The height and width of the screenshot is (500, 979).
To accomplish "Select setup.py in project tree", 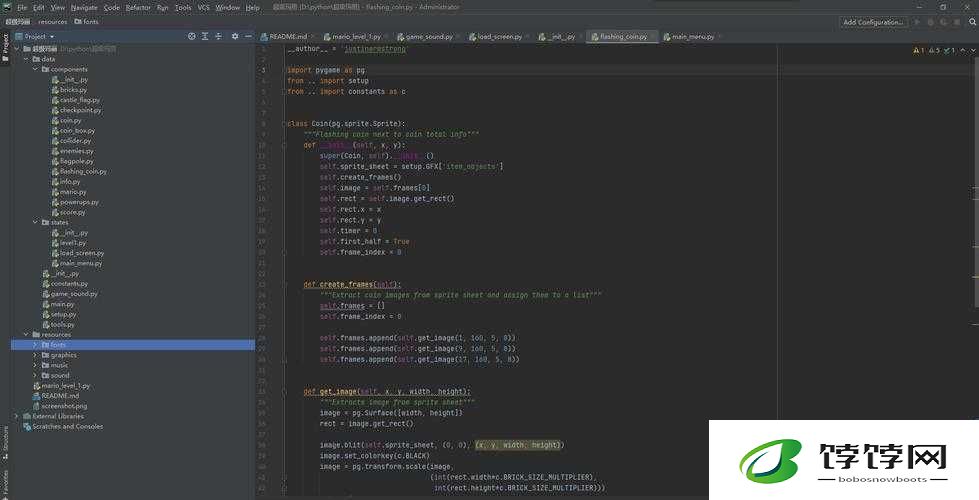I will pos(59,315).
